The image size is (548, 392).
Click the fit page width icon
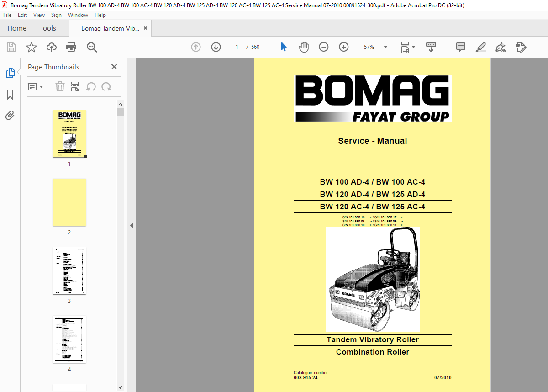coord(405,47)
